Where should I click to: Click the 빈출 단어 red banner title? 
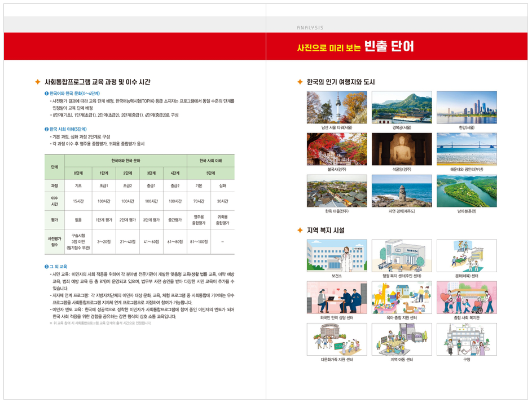[x=389, y=46]
